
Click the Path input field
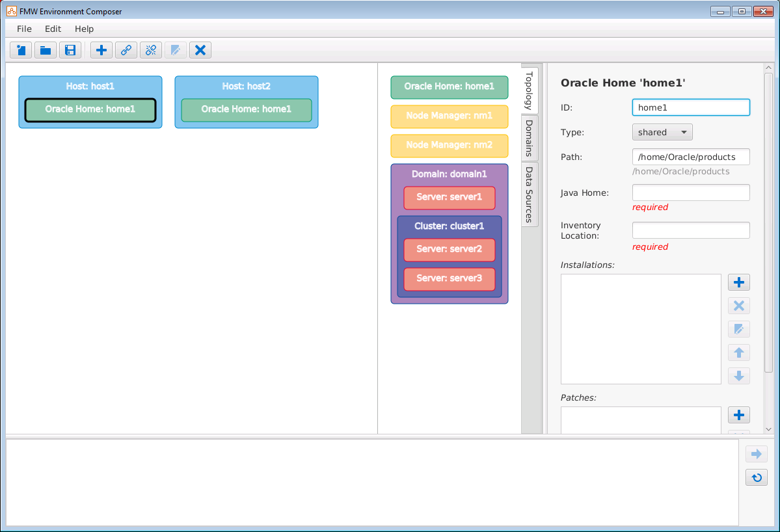(691, 157)
